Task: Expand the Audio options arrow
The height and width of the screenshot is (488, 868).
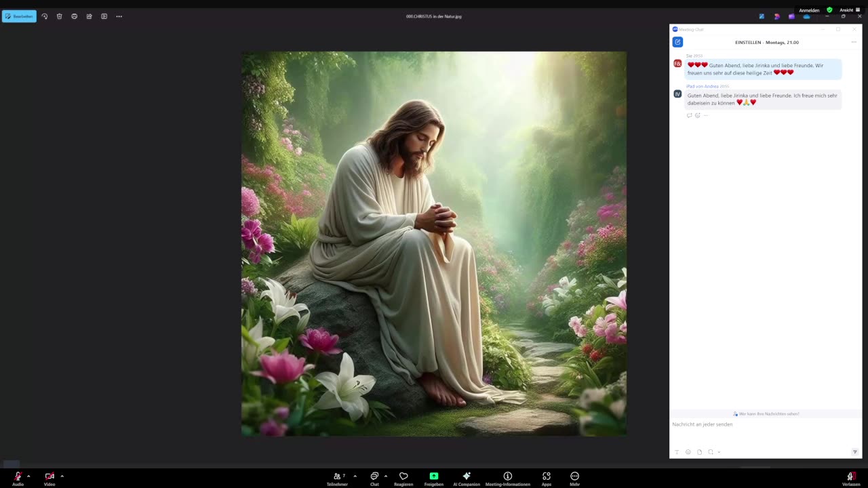Action: tap(28, 476)
